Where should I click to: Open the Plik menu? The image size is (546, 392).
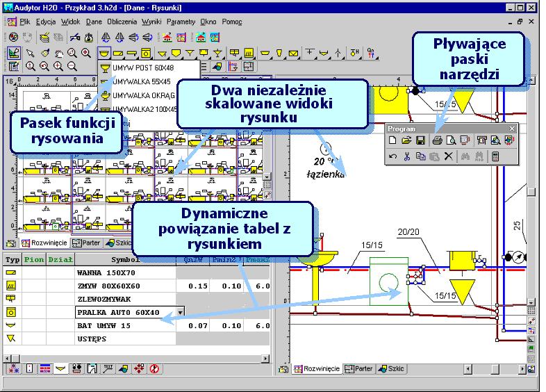pos(25,22)
